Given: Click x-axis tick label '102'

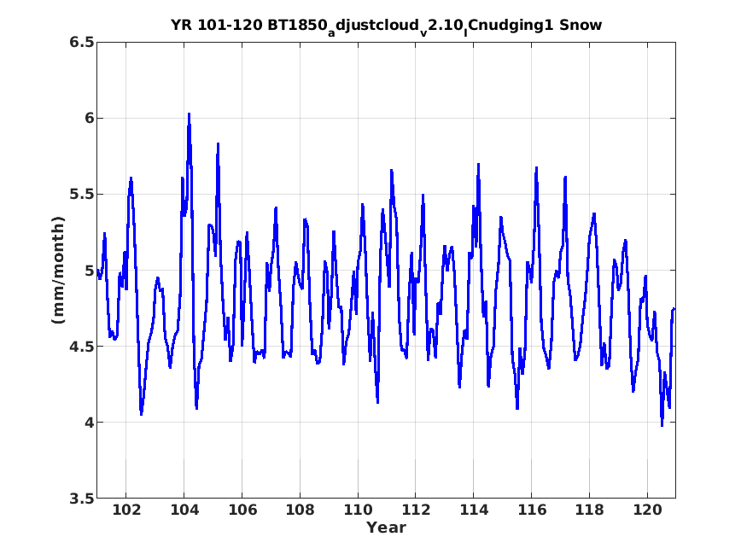Looking at the screenshot, I should click(x=126, y=510).
